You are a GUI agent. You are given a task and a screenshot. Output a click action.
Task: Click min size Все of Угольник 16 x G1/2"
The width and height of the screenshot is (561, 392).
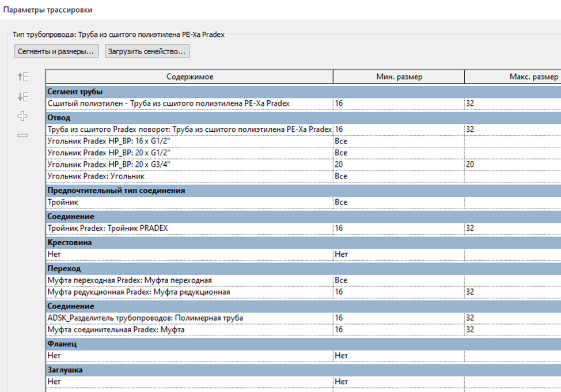tap(399, 141)
